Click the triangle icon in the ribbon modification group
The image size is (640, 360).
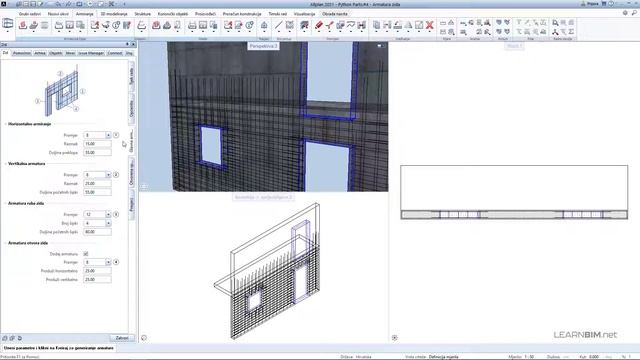click(x=408, y=26)
